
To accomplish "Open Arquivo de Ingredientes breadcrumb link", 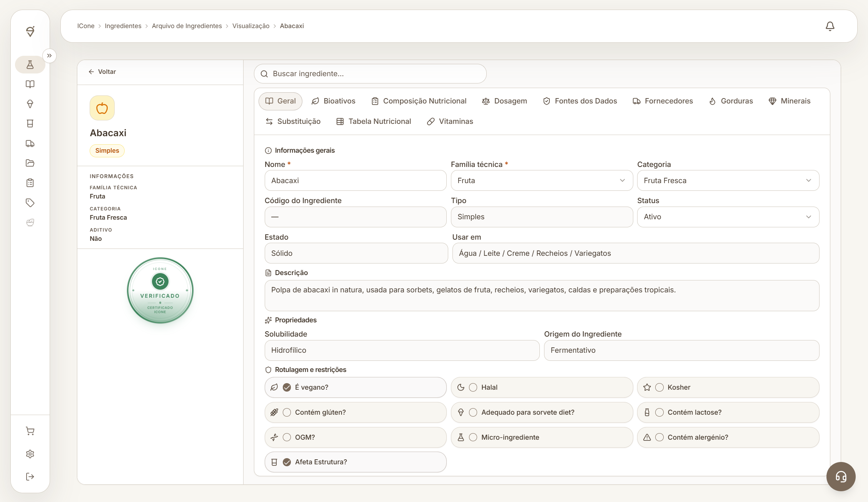I will pos(187,26).
